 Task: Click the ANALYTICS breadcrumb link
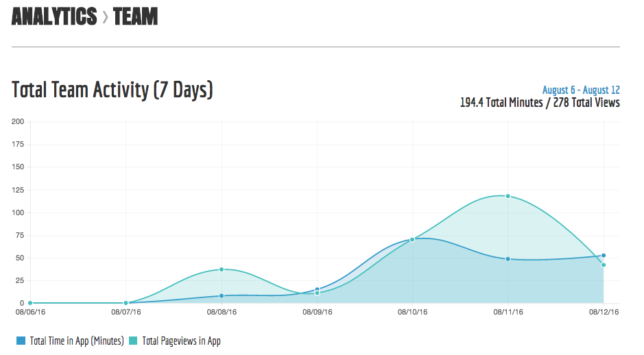[x=53, y=16]
